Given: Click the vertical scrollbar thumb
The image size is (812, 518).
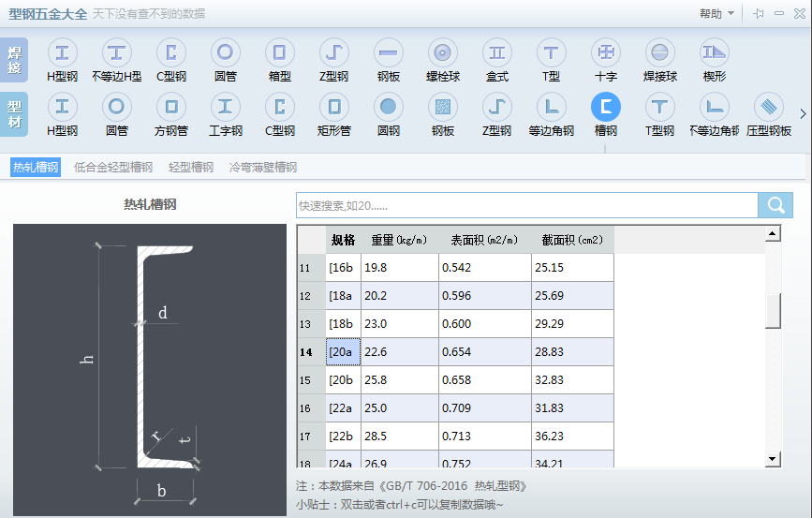Looking at the screenshot, I should [773, 311].
